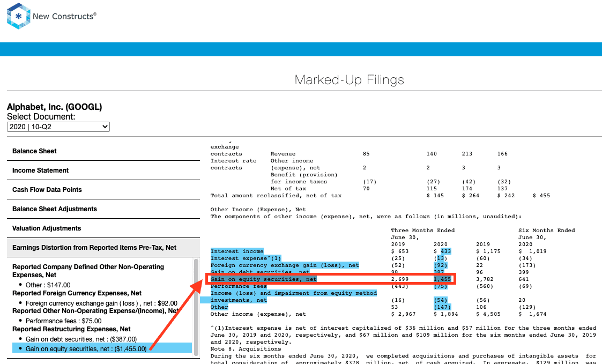Collapse Earnings Distortion from Reported Items Pre-Tax, Net
Screen dimensions: 602x364
[103, 248]
